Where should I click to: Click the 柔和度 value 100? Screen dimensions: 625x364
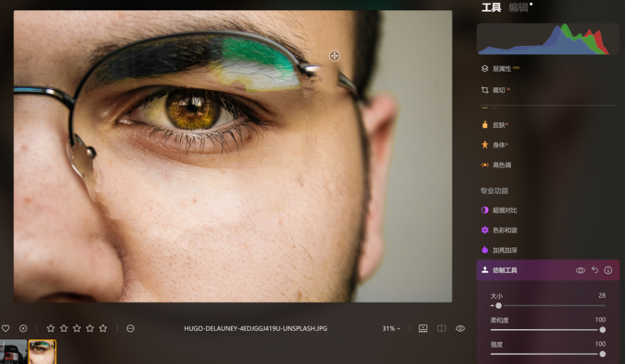[x=600, y=319]
